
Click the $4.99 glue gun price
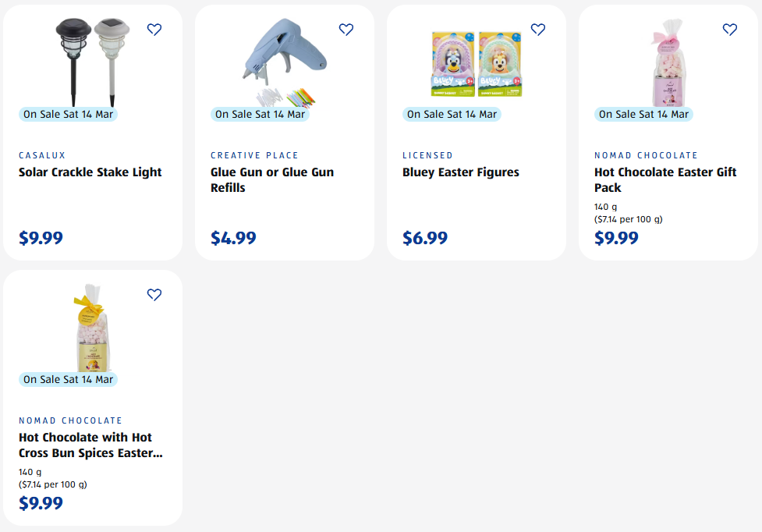[x=233, y=238]
